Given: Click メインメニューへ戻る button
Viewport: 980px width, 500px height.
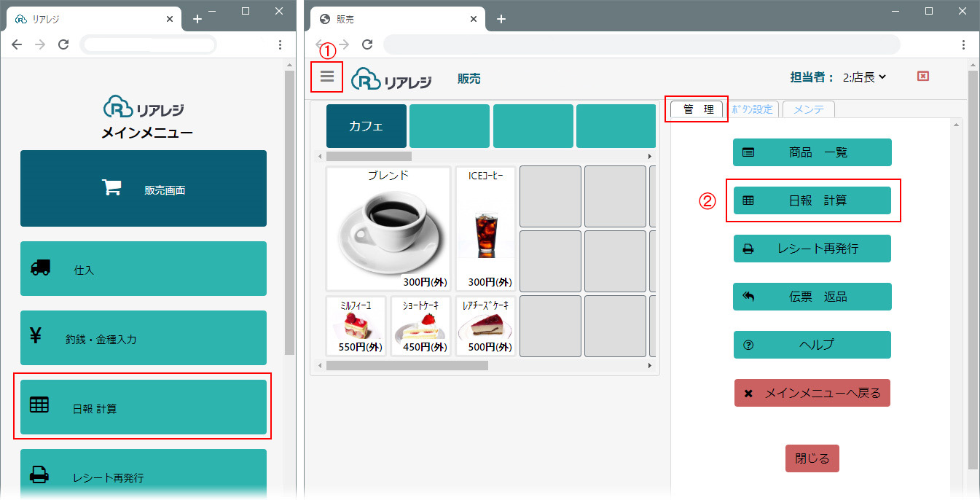Looking at the screenshot, I should [x=812, y=393].
